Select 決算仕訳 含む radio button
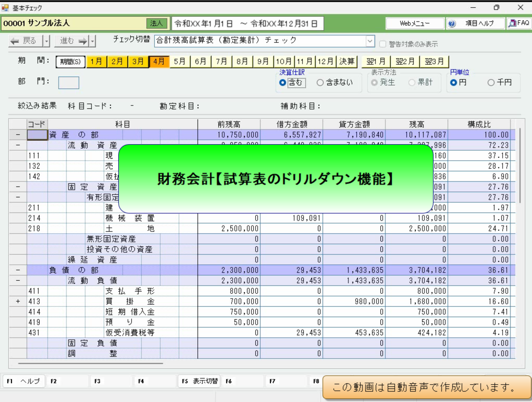Viewport: 532px width, 402px height. point(282,83)
